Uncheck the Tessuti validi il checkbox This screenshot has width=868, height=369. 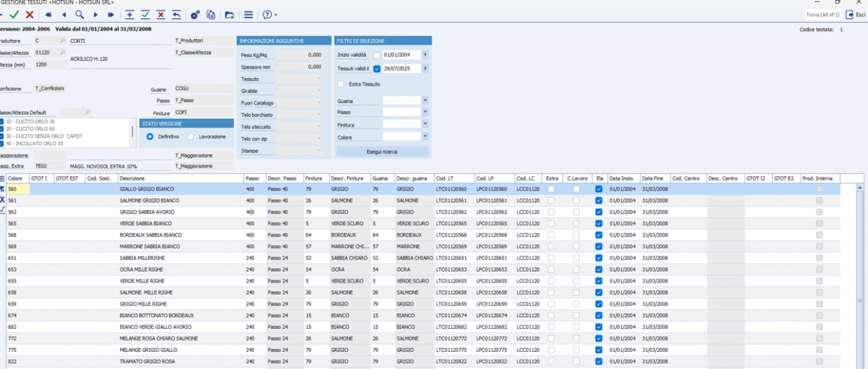[x=377, y=69]
